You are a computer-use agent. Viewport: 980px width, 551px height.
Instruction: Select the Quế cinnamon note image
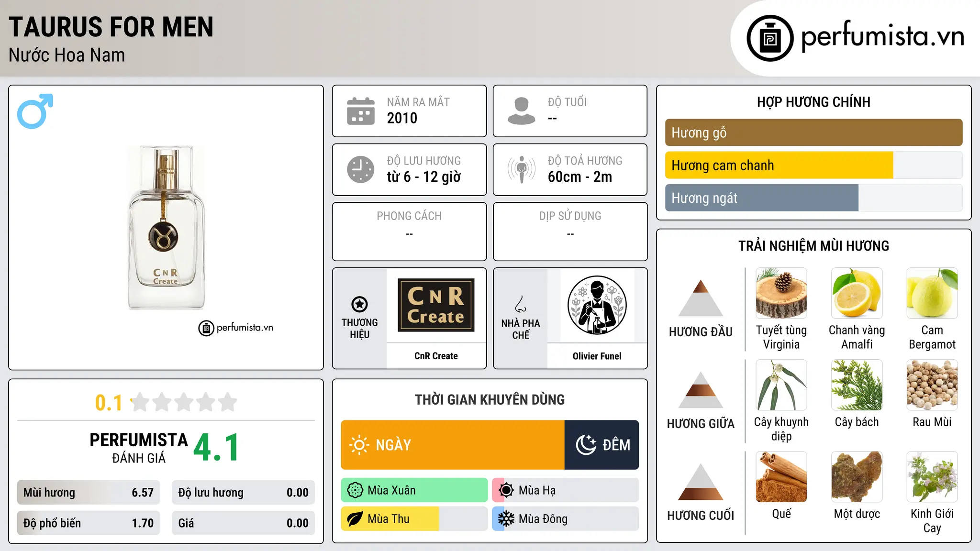coord(781,477)
